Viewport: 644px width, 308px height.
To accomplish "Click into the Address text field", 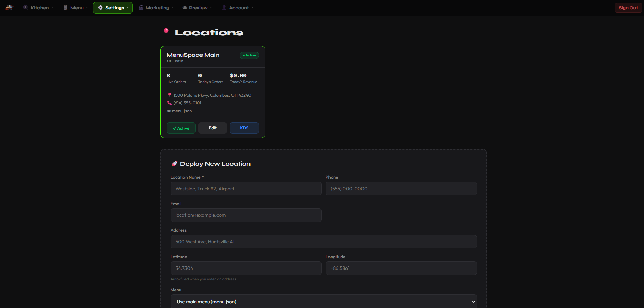I will (x=323, y=242).
